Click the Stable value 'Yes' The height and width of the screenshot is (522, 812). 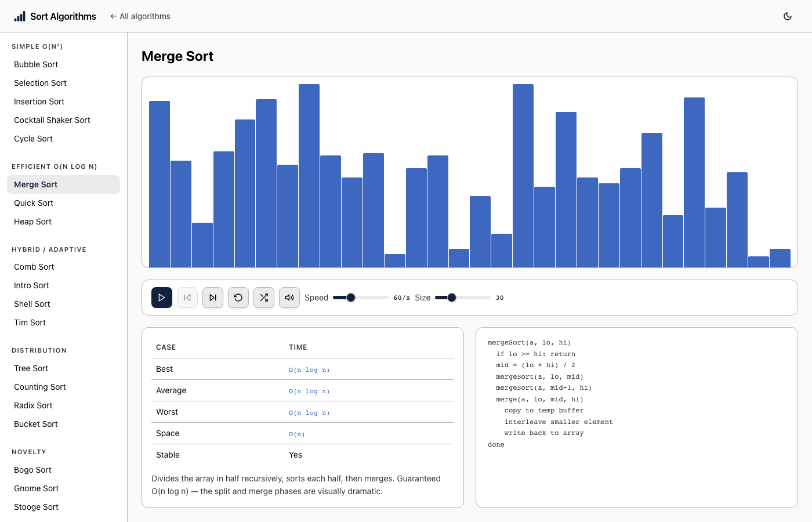pos(296,455)
